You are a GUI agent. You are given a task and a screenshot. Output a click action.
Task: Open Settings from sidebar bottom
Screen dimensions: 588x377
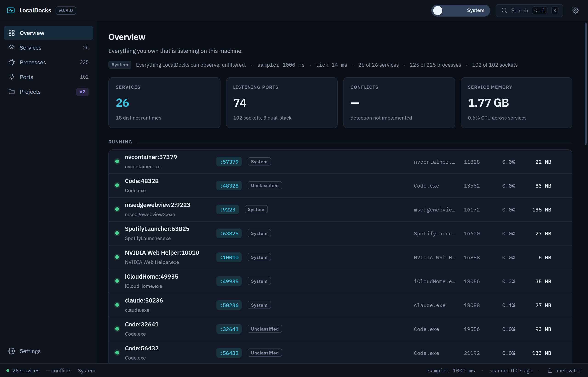point(48,351)
